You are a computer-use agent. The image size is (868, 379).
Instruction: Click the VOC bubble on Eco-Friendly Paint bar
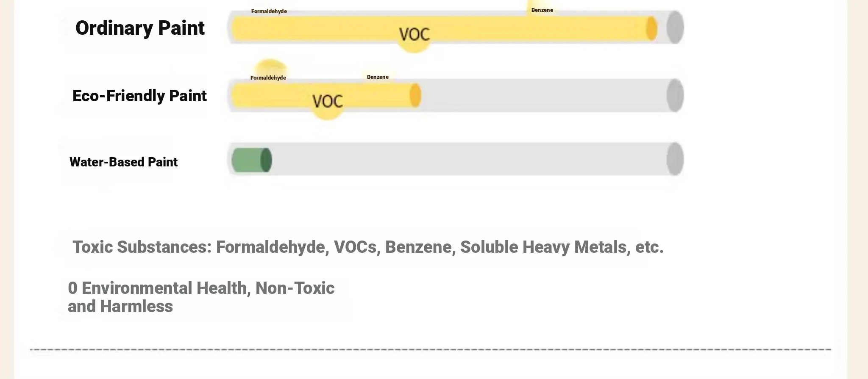[x=327, y=102]
